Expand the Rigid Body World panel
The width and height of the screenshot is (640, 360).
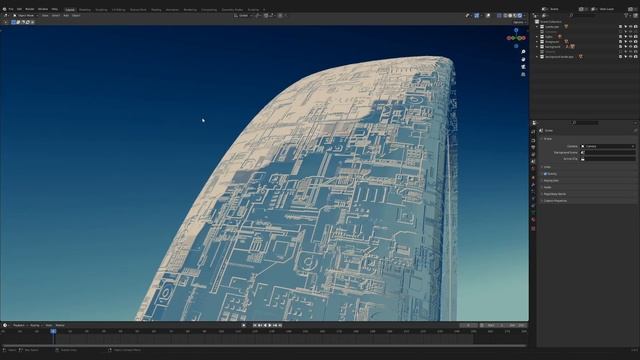coord(554,194)
